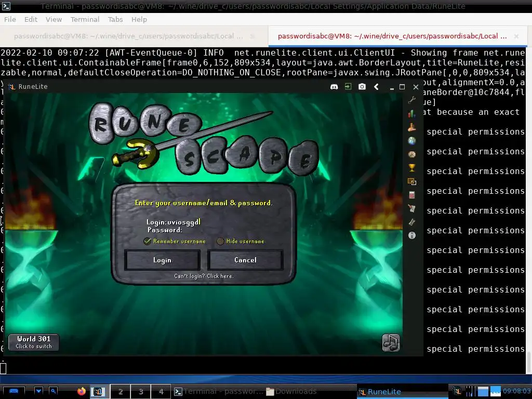Click the RuneLite system tray icon
The image size is (532, 399).
click(457, 391)
